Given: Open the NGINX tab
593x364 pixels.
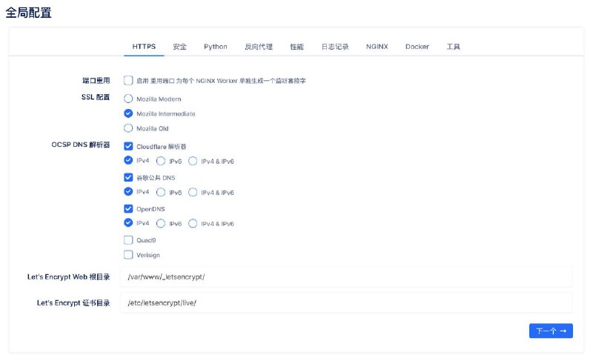Looking at the screenshot, I should [377, 47].
